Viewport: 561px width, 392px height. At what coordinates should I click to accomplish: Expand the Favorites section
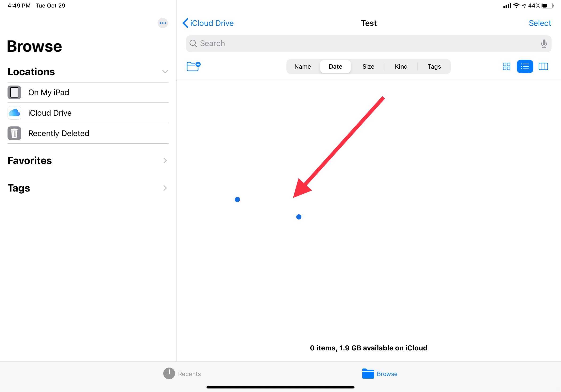[165, 161]
